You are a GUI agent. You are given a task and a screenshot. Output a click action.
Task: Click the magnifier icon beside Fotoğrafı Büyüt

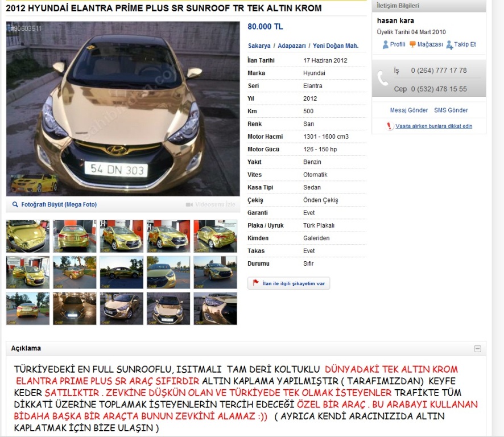[15, 204]
